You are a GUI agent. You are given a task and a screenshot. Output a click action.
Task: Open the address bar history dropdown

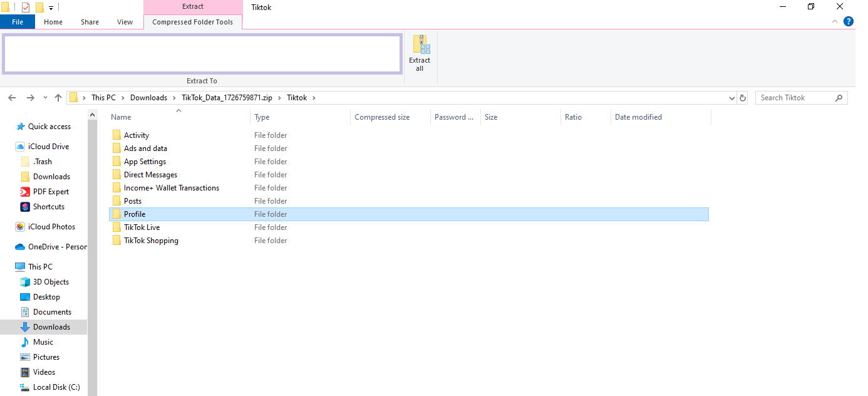point(732,98)
